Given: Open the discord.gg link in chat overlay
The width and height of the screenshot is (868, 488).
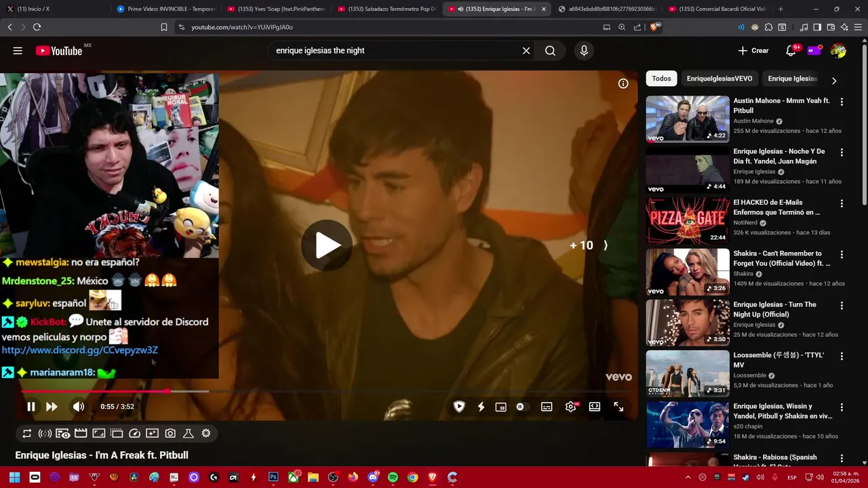Looking at the screenshot, I should pos(79,350).
